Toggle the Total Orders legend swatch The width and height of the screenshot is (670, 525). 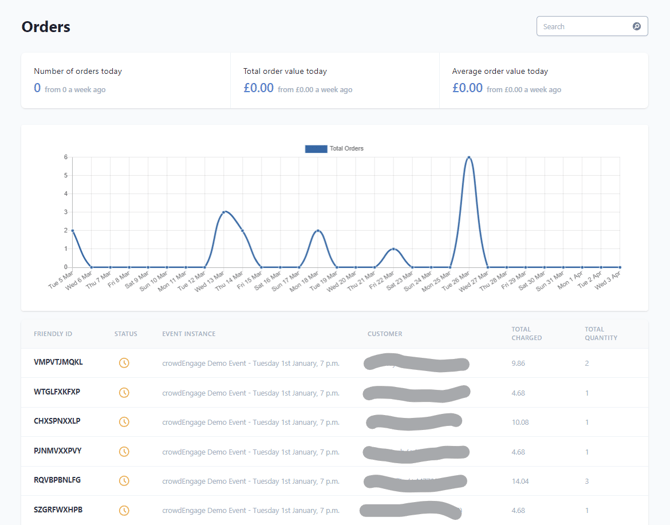click(315, 149)
